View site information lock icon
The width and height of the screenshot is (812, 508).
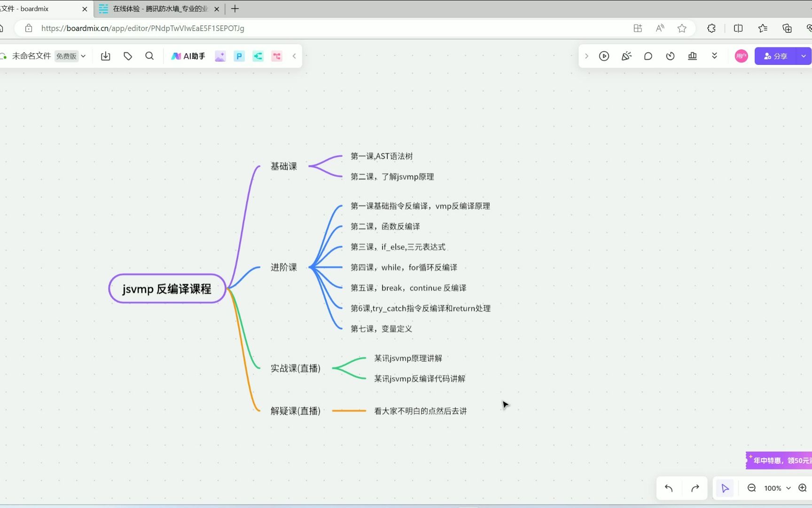tap(29, 28)
